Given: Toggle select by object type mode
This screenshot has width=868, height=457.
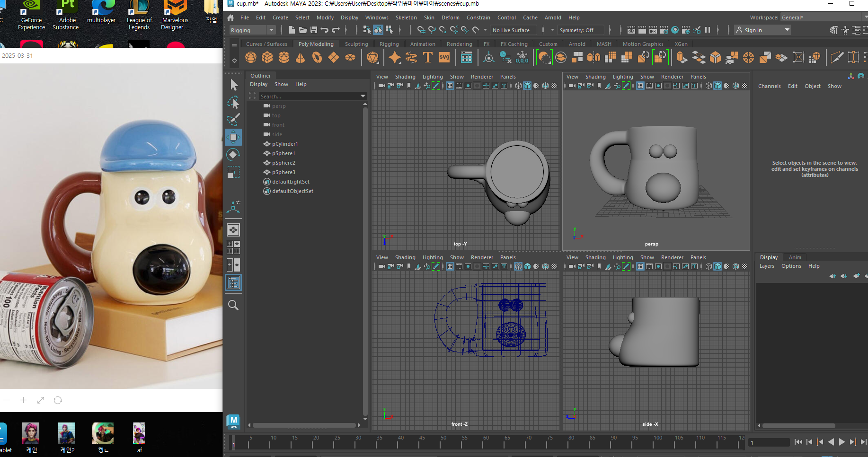Looking at the screenshot, I should pos(378,30).
